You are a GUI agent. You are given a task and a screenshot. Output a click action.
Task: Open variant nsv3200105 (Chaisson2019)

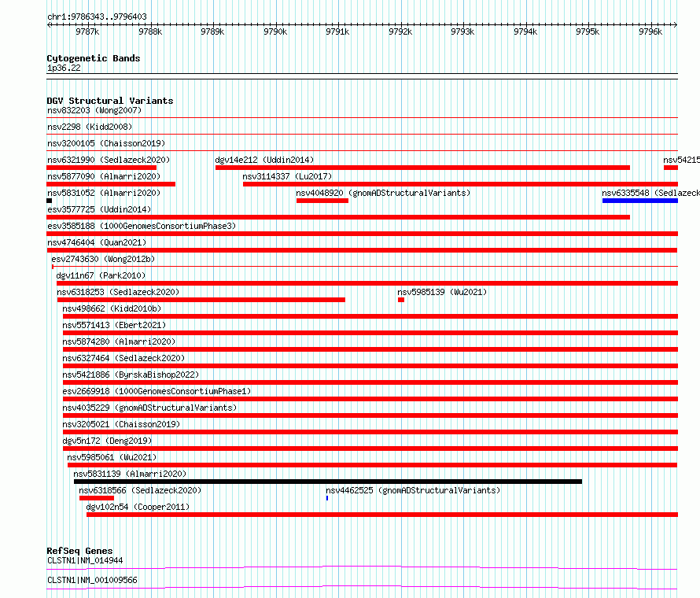tap(106, 143)
